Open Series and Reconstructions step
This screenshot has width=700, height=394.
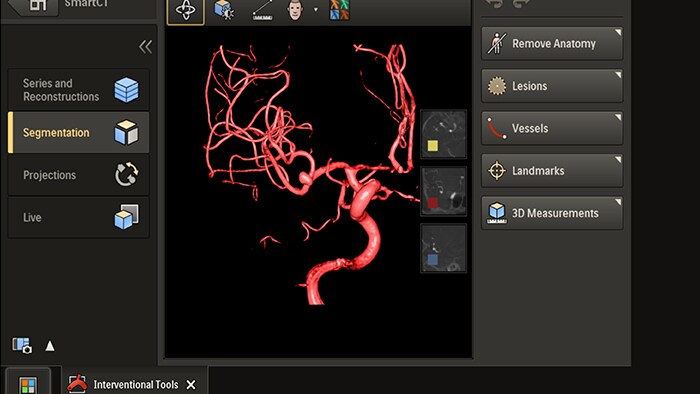(79, 90)
